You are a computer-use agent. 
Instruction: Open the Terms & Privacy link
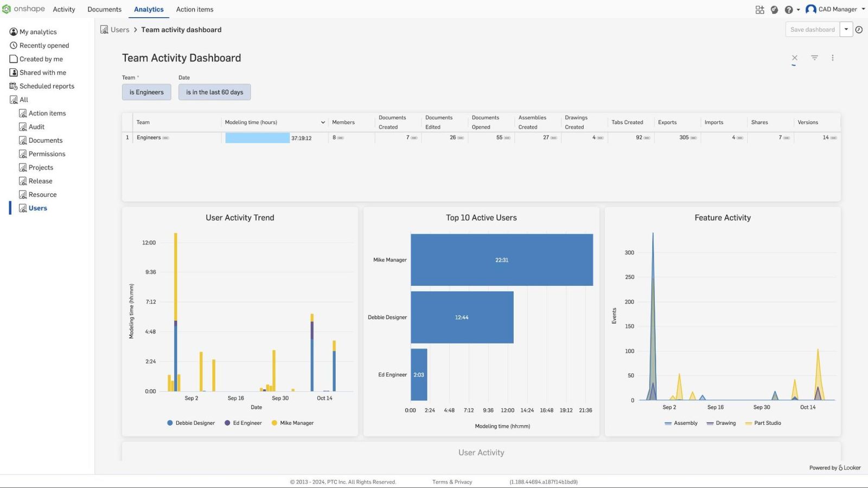point(452,481)
